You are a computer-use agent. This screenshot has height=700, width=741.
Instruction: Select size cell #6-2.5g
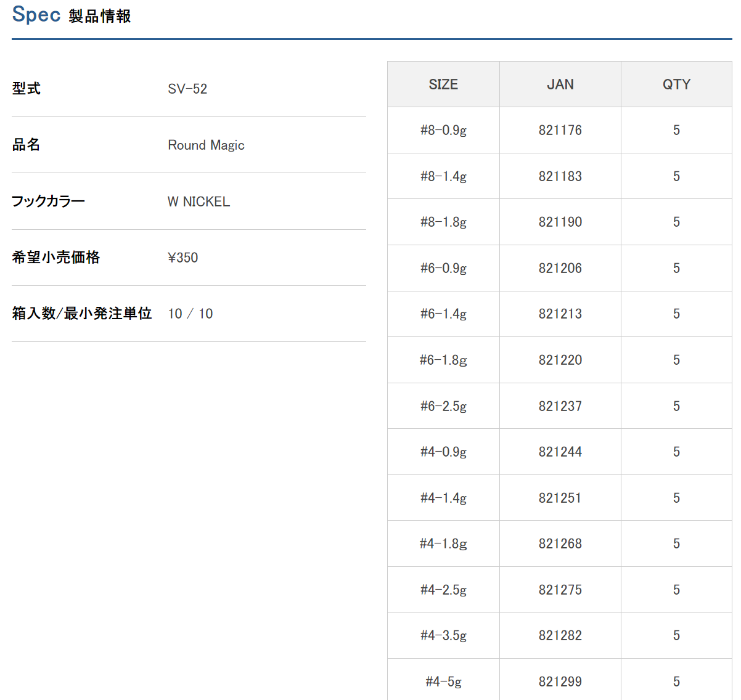coord(443,406)
